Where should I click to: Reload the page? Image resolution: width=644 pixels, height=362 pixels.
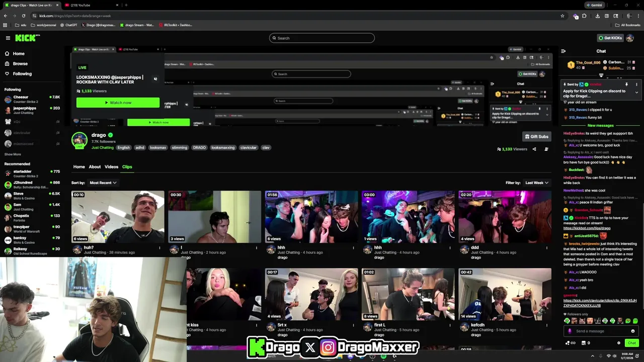[x=23, y=16]
